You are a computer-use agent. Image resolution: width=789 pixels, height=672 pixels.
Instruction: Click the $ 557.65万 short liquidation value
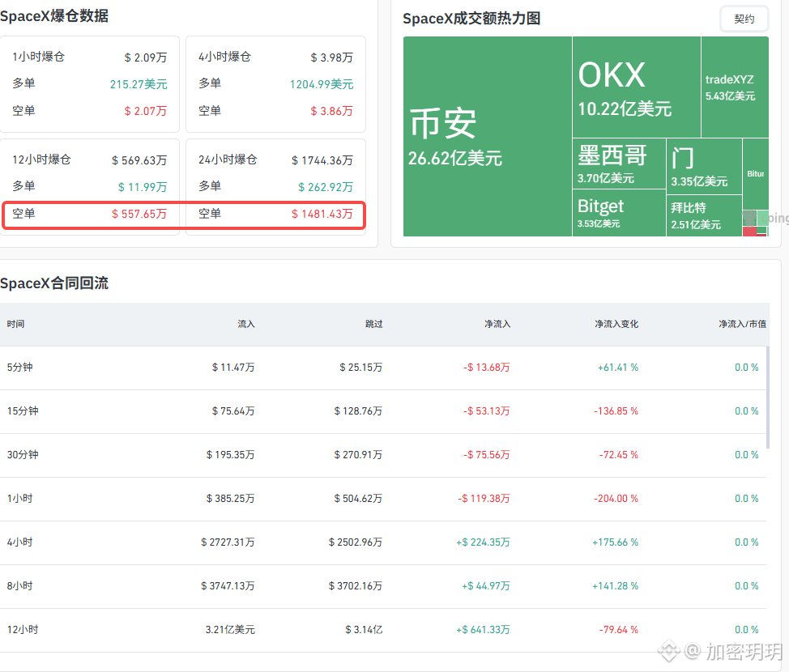click(139, 214)
